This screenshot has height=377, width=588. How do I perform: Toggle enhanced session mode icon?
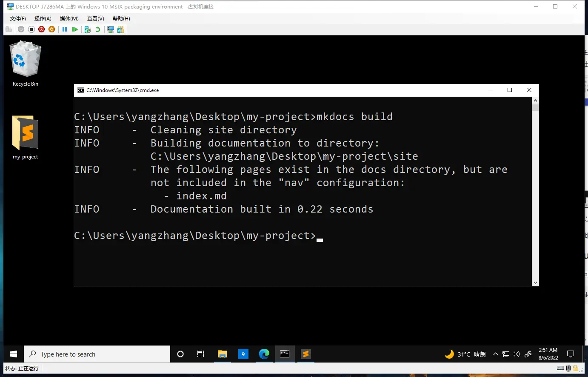111,29
